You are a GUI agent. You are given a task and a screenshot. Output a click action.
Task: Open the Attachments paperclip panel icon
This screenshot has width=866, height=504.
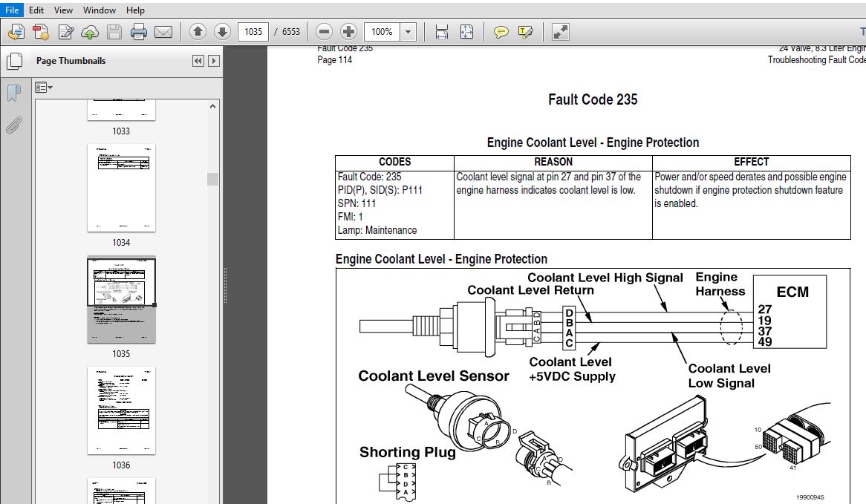[14, 126]
